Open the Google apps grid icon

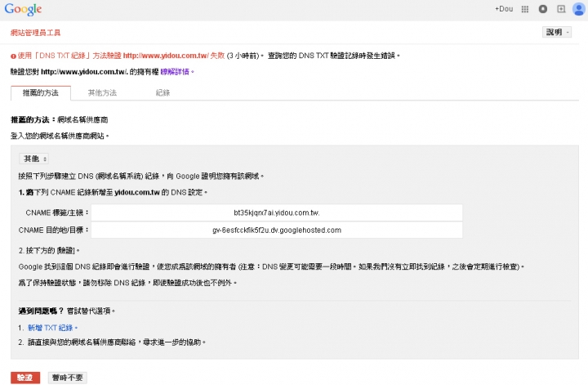point(525,9)
